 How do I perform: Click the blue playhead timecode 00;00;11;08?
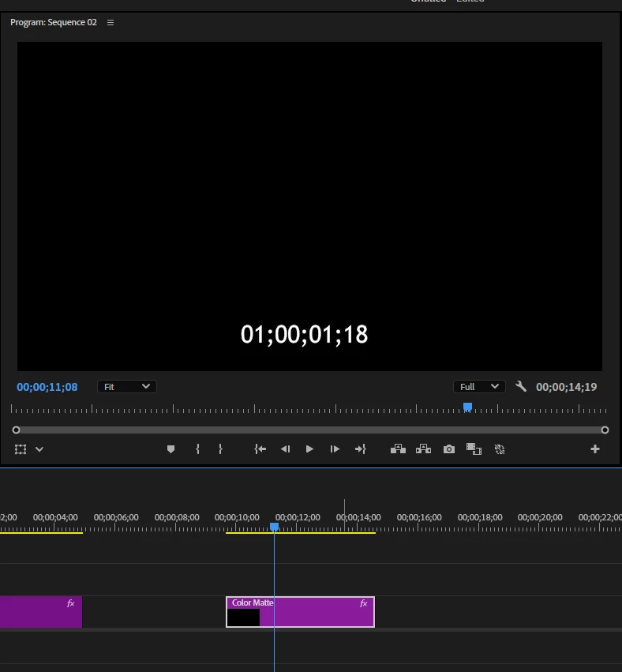pyautogui.click(x=47, y=387)
